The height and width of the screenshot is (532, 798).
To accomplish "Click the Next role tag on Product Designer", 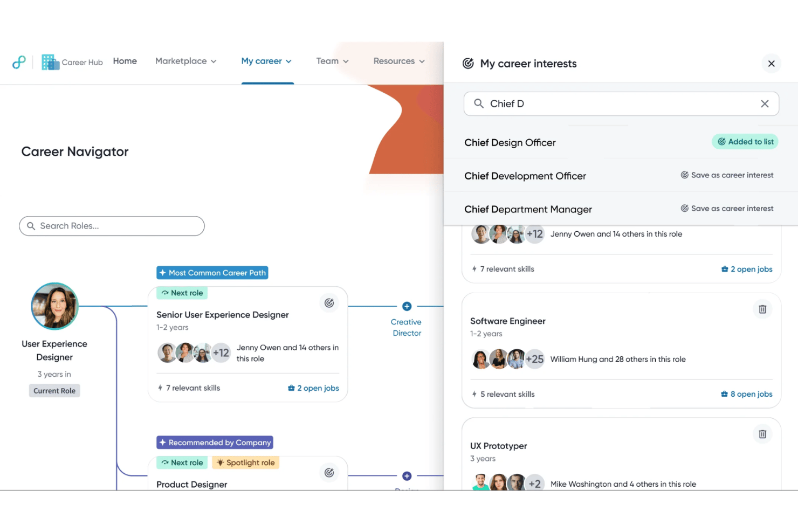I will point(182,462).
